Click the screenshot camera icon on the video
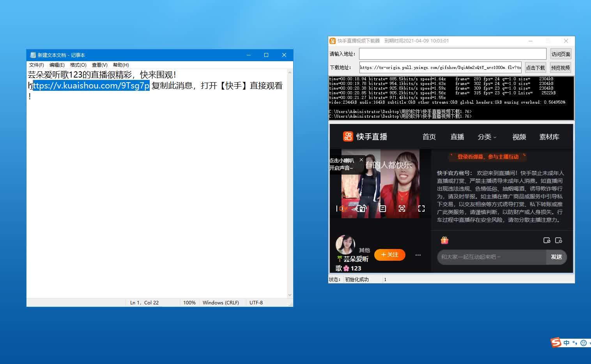 click(362, 209)
